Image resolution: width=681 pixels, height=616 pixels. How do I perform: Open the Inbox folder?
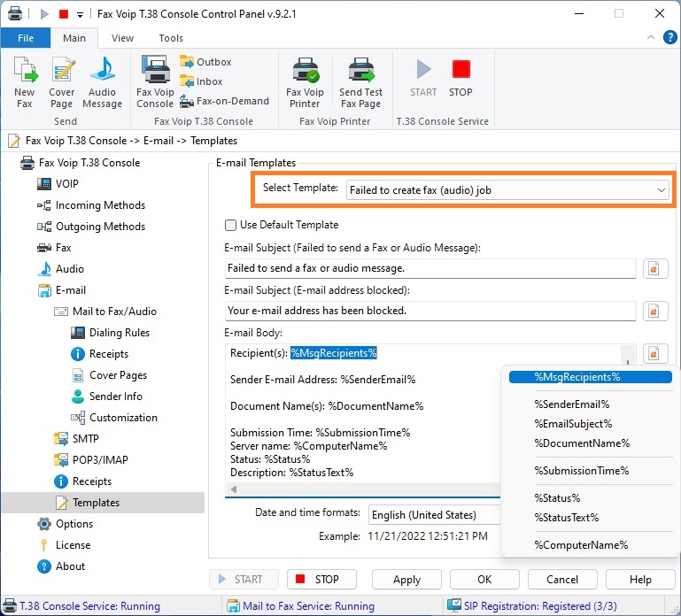pyautogui.click(x=201, y=81)
